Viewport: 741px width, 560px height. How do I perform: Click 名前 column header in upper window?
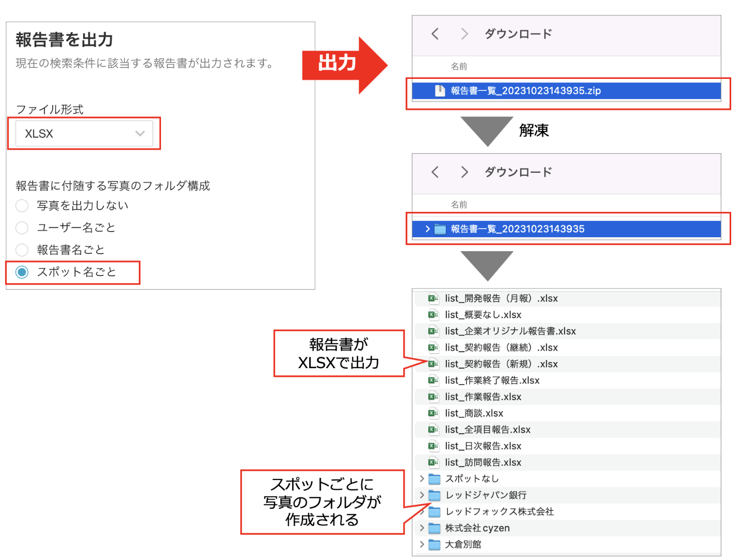[459, 67]
